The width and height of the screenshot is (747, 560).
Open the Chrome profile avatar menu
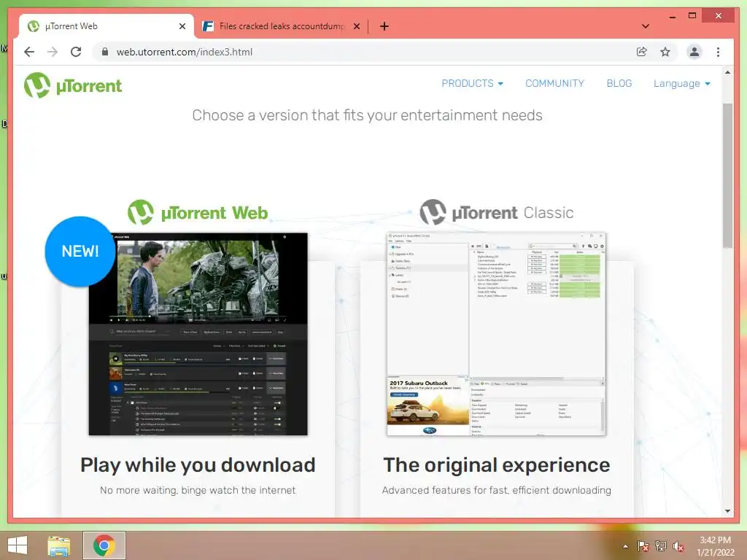[694, 52]
